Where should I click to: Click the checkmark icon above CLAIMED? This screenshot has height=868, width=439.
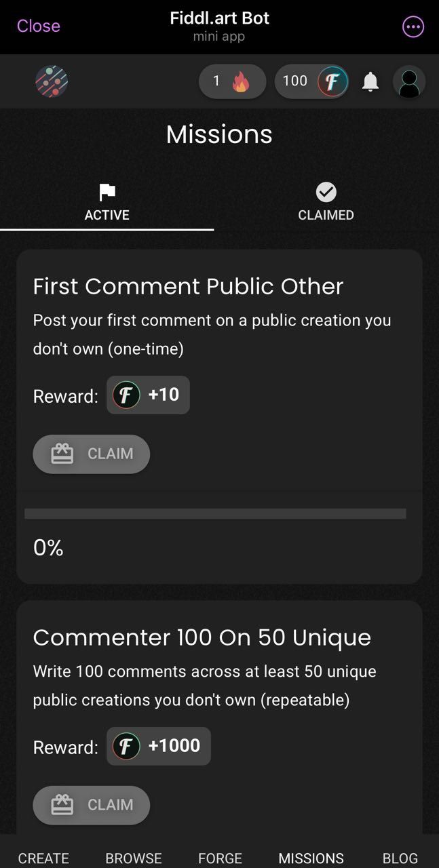tap(326, 192)
